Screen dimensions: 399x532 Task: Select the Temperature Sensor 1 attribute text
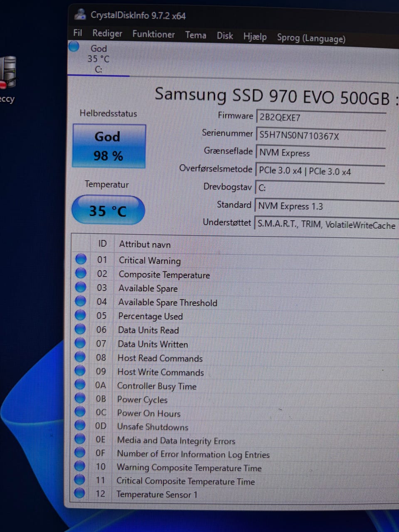click(x=157, y=495)
